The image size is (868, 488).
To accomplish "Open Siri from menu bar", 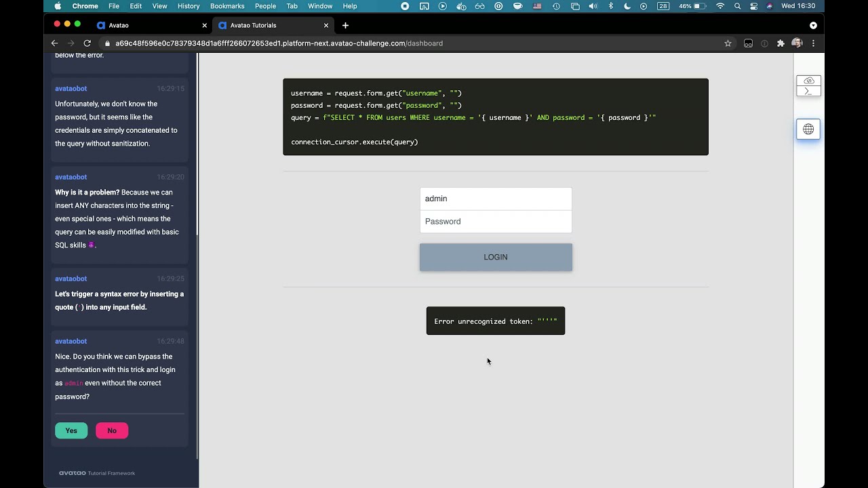I will point(770,6).
